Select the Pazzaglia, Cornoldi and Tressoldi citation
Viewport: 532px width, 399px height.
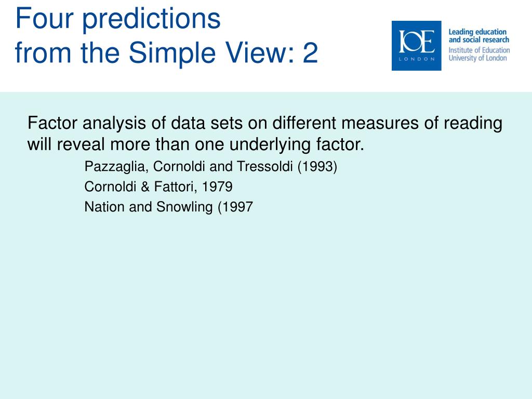pos(211,167)
